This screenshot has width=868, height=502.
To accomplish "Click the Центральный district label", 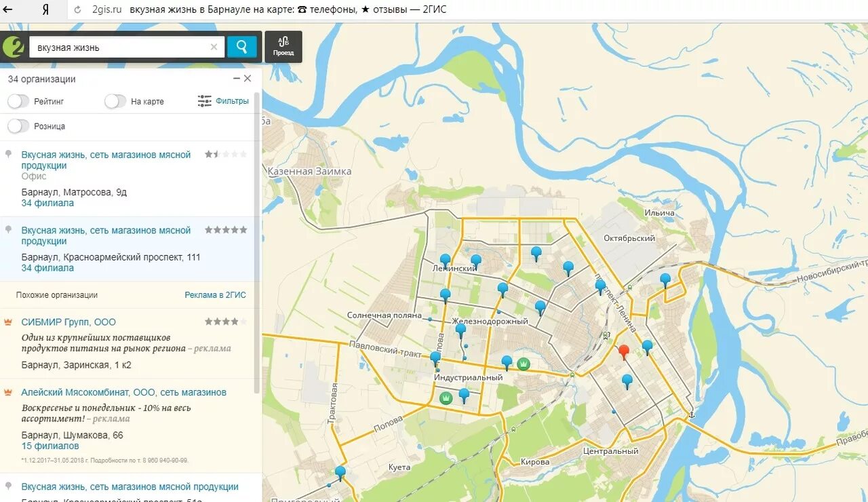I will (610, 451).
